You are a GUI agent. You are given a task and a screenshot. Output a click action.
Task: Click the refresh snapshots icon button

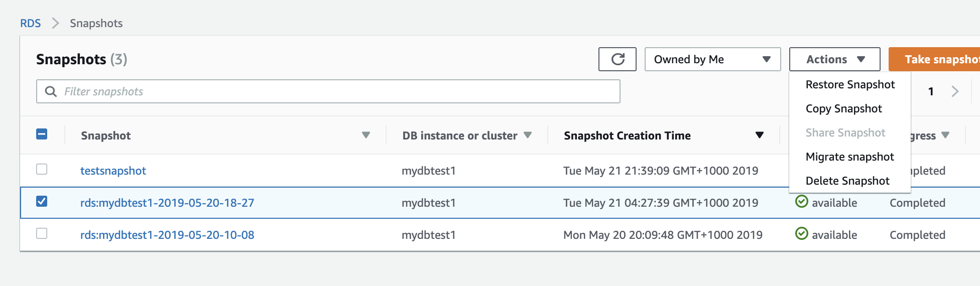(618, 59)
